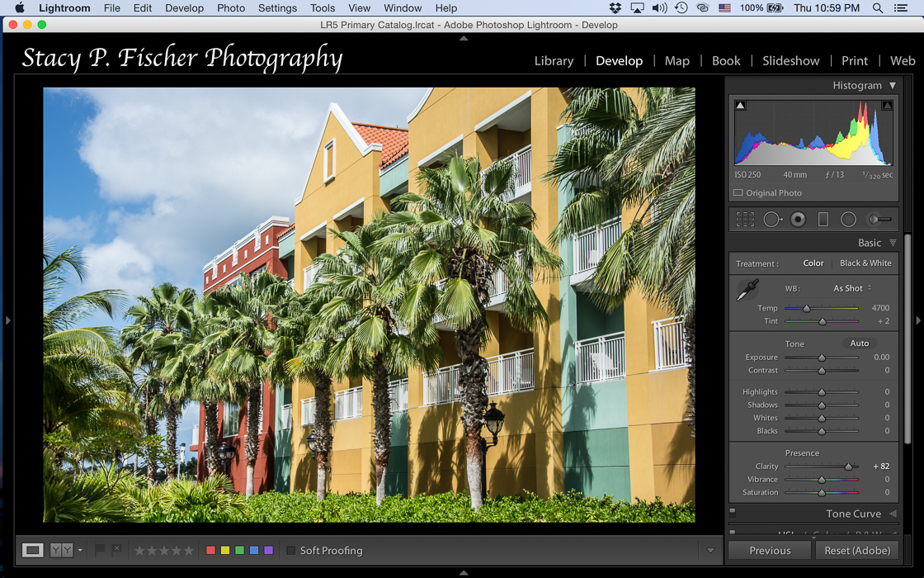Show the left panel group arrow
The image size is (924, 578).
[7, 321]
